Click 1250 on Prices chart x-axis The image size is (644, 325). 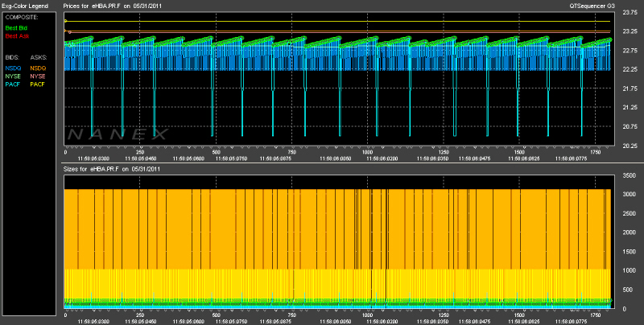pos(444,152)
